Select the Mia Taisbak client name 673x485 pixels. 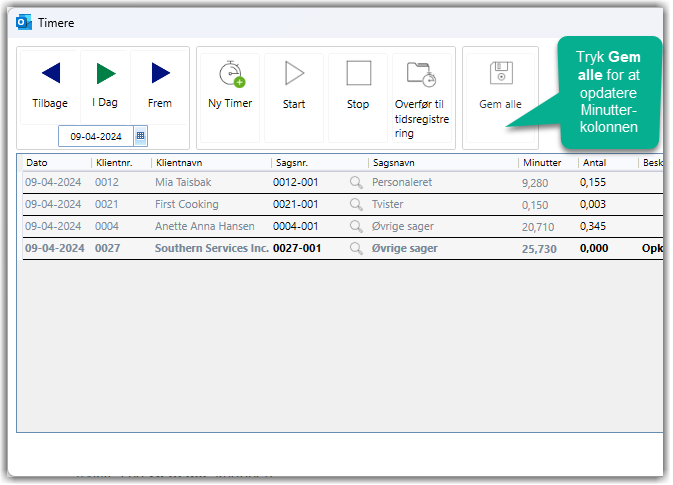[183, 182]
